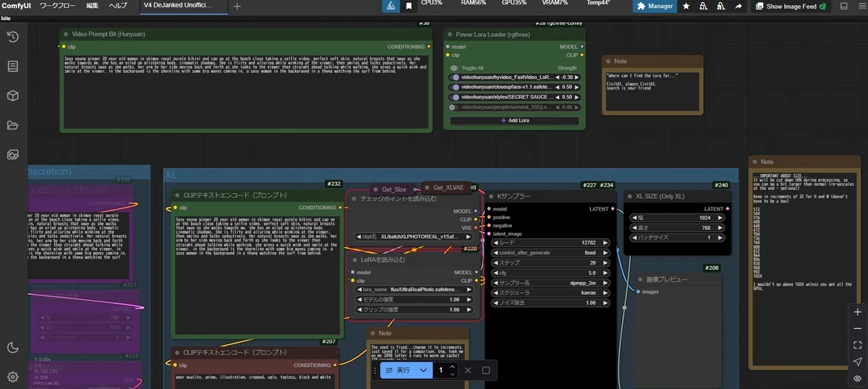Collapse the Kサンプラー node via its dot
Screen dimensions: 868x389
point(491,197)
